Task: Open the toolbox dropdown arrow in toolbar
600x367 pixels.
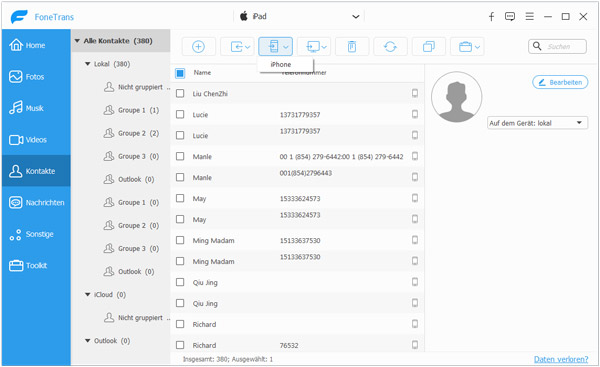Action: 477,47
